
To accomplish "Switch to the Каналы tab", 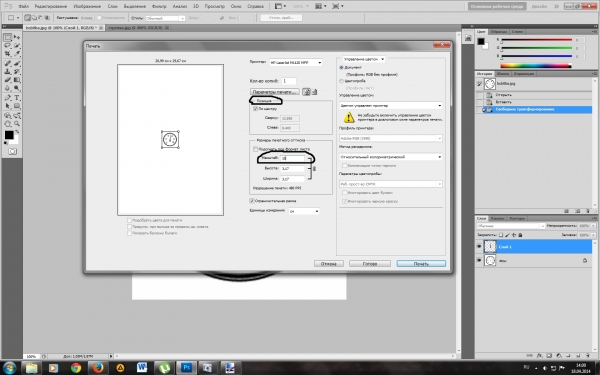I will pyautogui.click(x=497, y=218).
